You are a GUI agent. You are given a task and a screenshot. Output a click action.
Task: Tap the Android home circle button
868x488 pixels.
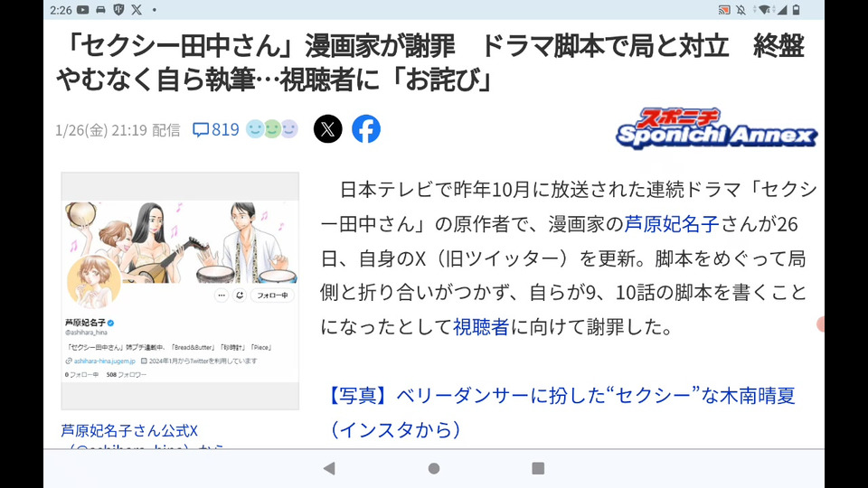point(434,469)
